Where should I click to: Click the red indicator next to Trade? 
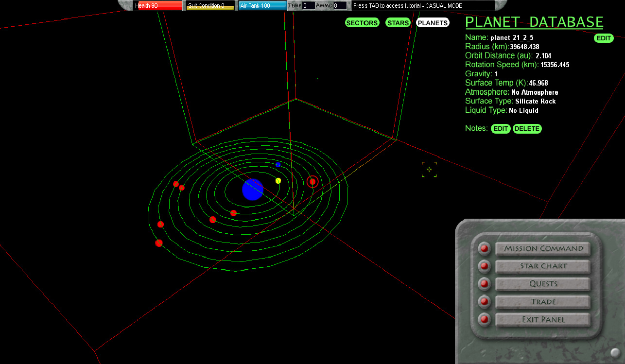484,302
